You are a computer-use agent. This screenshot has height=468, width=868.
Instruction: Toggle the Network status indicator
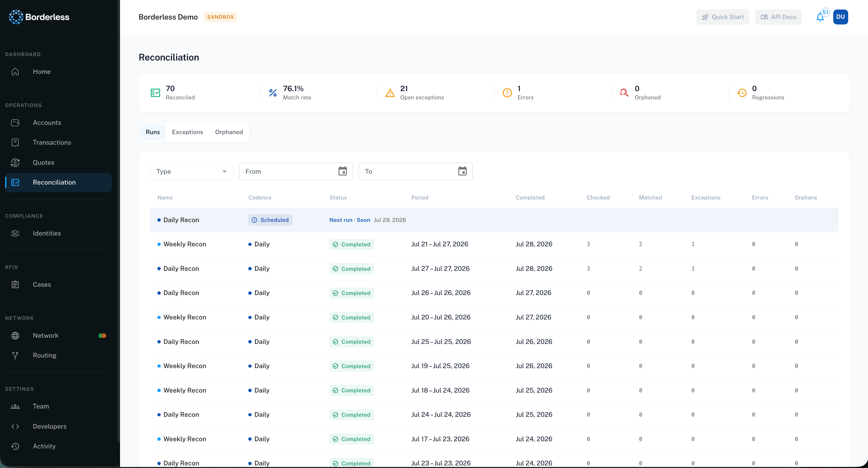[103, 336]
